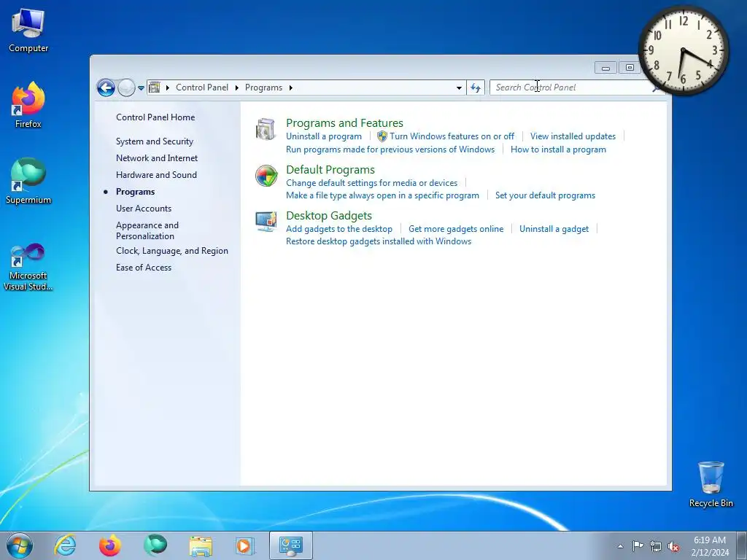
Task: Open the Programs and Features icon
Action: click(266, 130)
